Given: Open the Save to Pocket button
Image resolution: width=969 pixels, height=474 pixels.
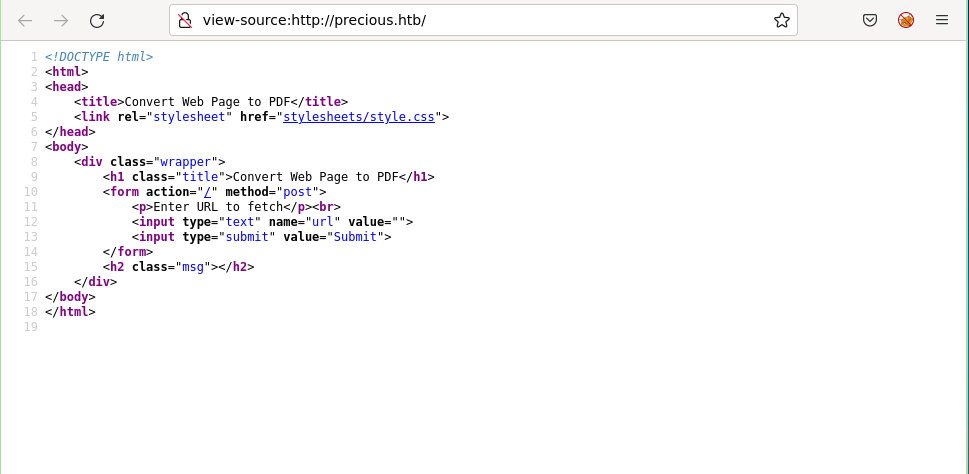Looking at the screenshot, I should [x=870, y=20].
